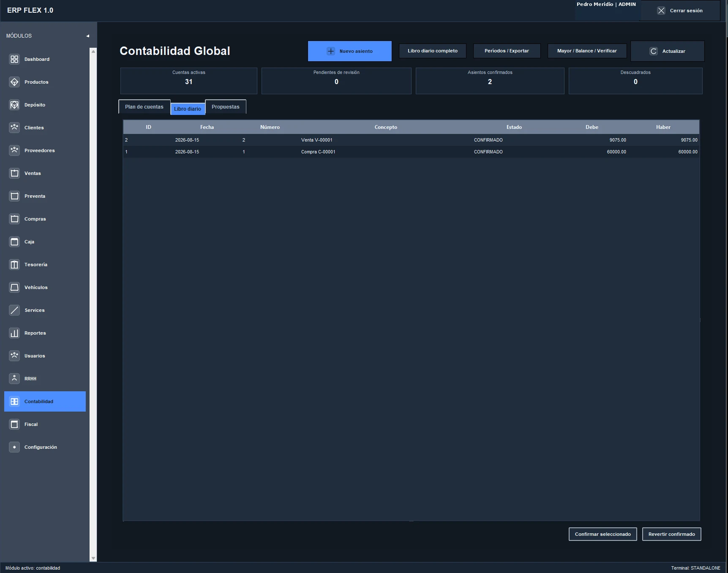
Task: Sort by the Fecha column header
Action: 207,127
